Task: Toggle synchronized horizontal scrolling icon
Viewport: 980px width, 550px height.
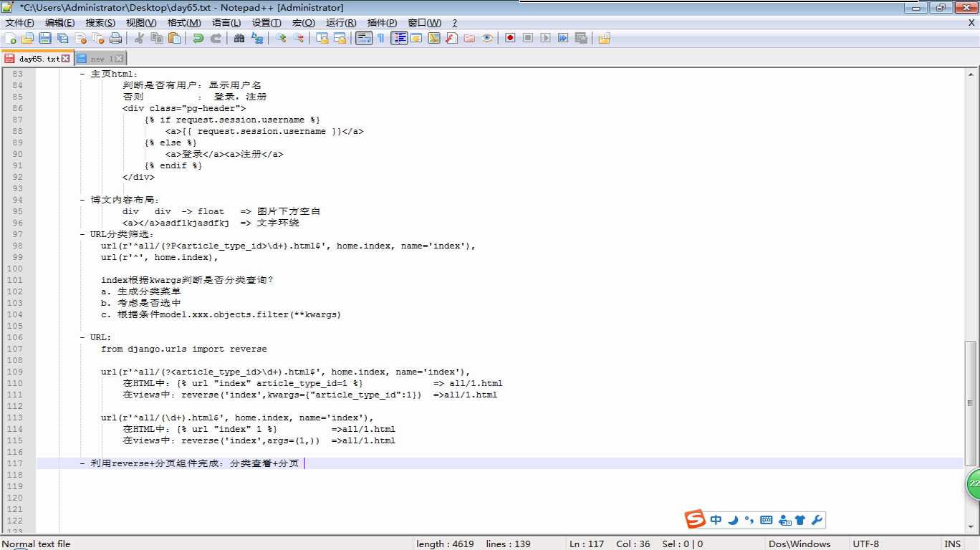Action: (x=340, y=38)
